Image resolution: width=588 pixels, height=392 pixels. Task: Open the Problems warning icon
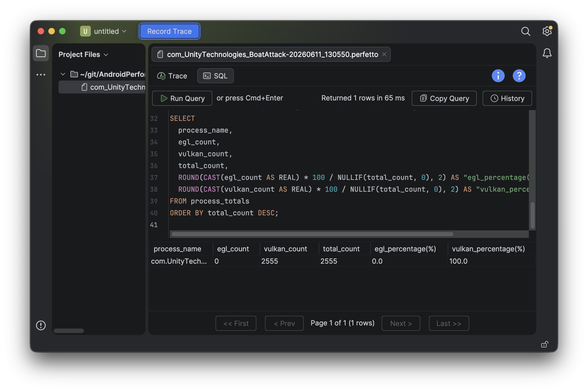point(41,325)
